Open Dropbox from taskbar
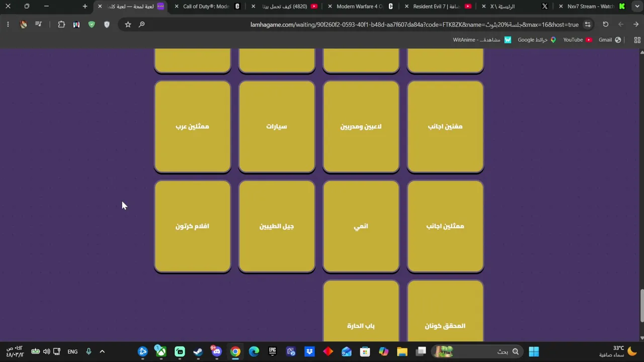The width and height of the screenshot is (644, 362). [x=309, y=351]
